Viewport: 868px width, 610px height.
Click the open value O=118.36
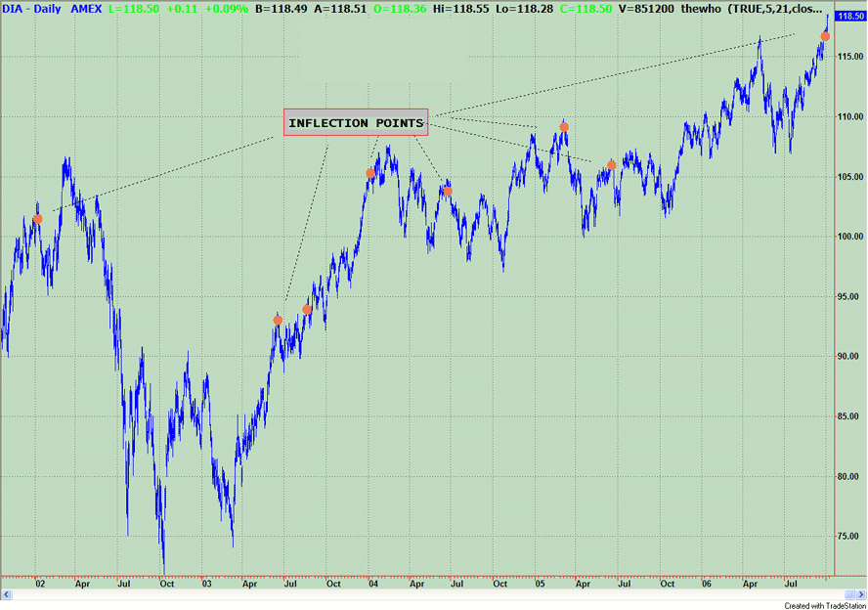[400, 9]
